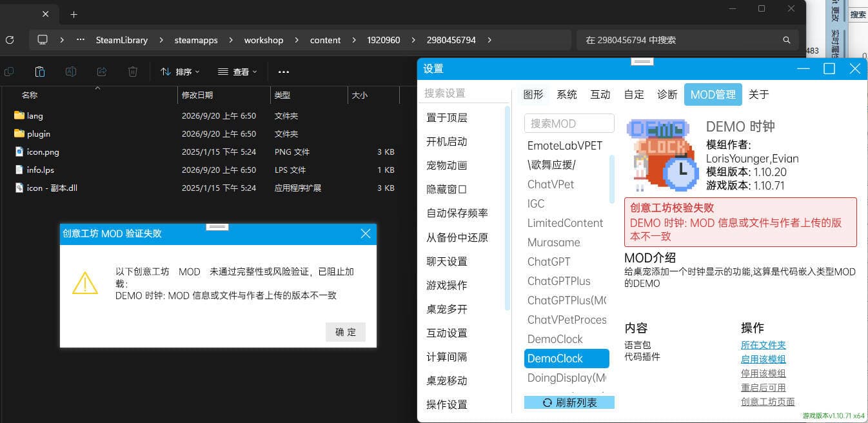Click the this-PC monitor icon in address bar
Screen dimensions: 868x423
(43, 40)
